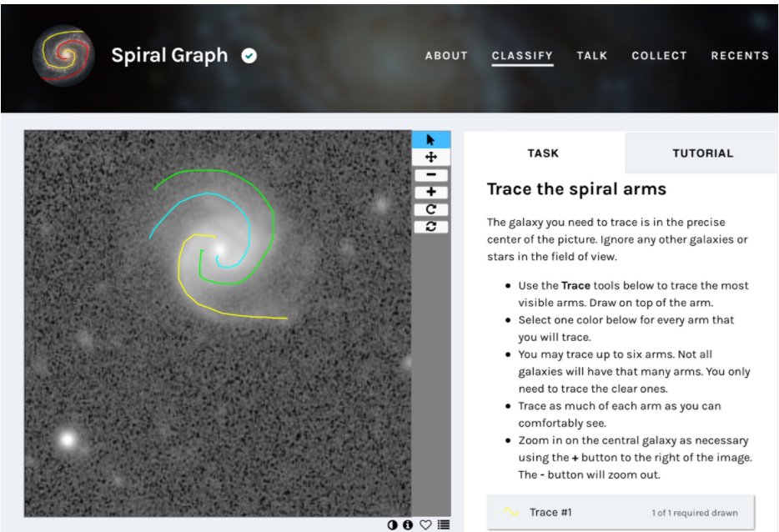Open the COLLECT section
Viewport: 779px width, 532px height.
[659, 56]
